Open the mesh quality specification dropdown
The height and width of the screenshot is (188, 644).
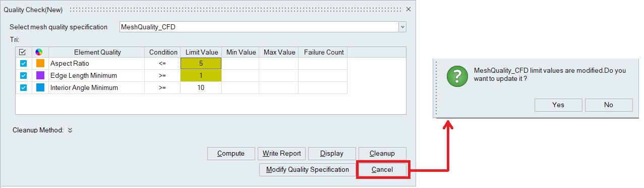(x=402, y=27)
